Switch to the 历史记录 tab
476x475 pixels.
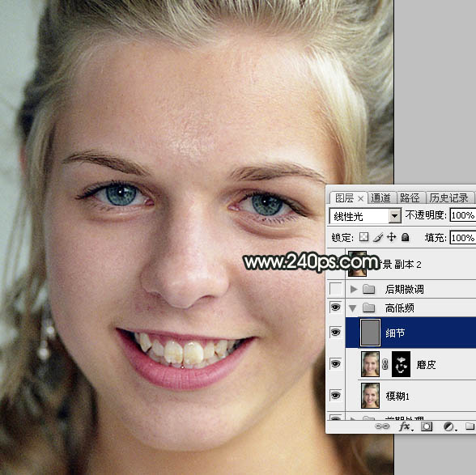448,198
